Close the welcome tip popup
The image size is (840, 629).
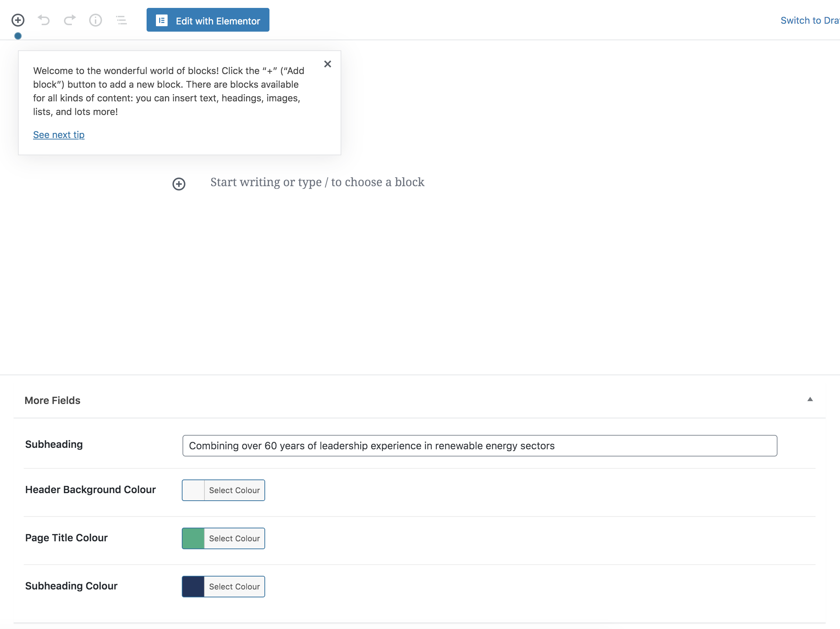[x=327, y=64]
